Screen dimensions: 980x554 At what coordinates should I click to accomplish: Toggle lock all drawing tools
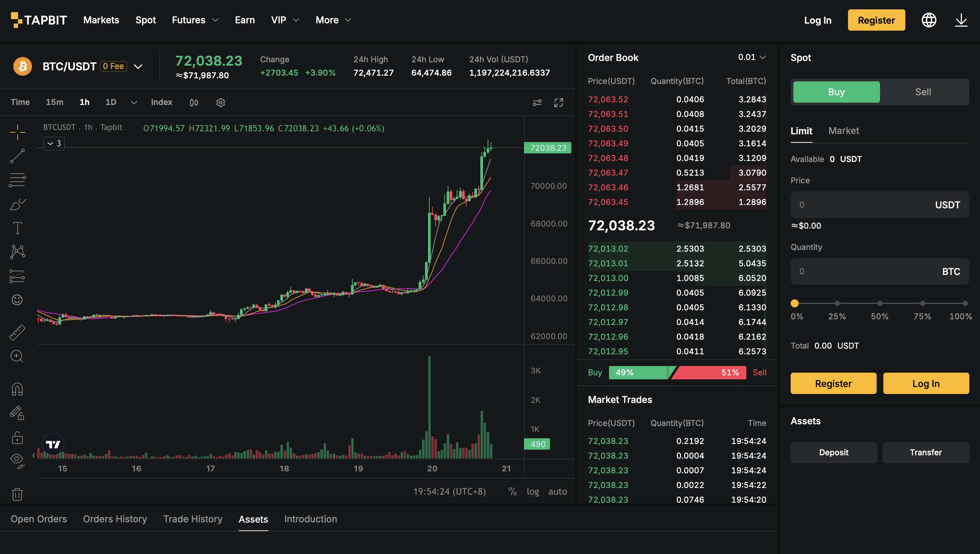[x=17, y=437]
